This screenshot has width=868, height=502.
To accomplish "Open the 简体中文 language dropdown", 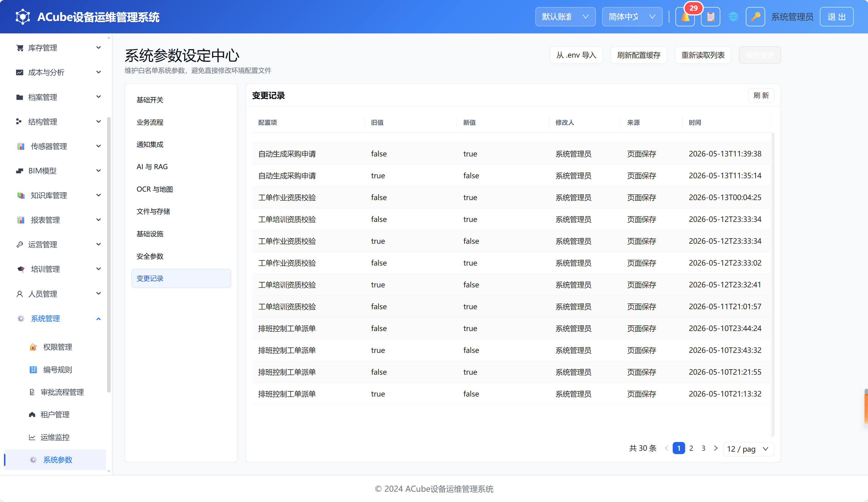I will point(632,17).
